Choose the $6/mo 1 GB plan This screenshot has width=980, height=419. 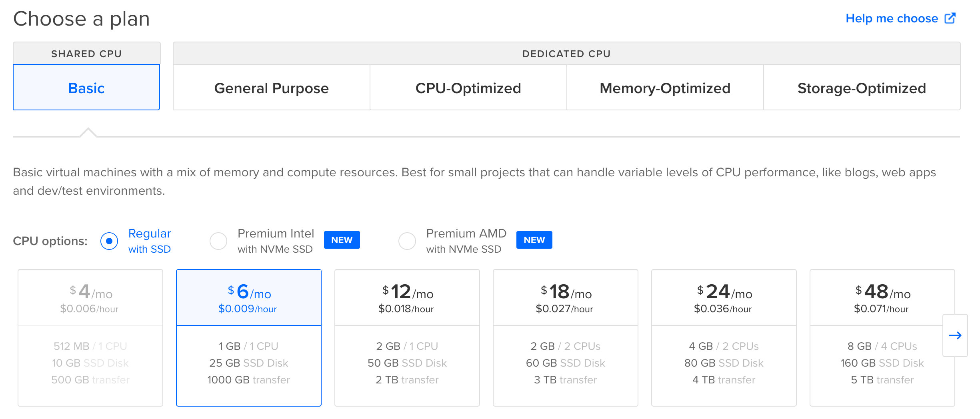point(249,338)
